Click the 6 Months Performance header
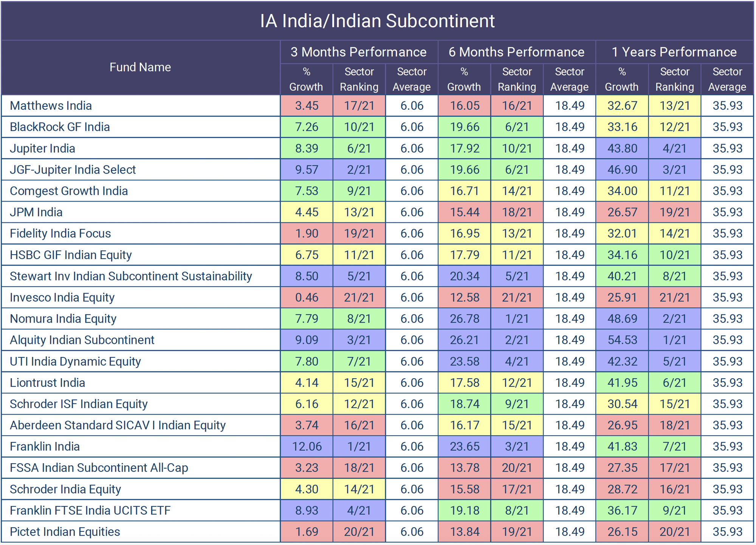The width and height of the screenshot is (756, 545). (x=516, y=52)
